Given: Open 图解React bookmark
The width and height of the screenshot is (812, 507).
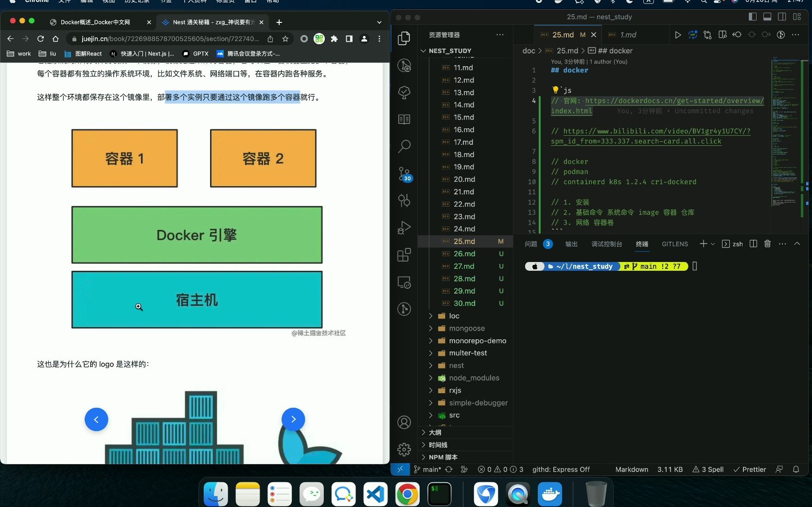Looking at the screenshot, I should [83, 53].
